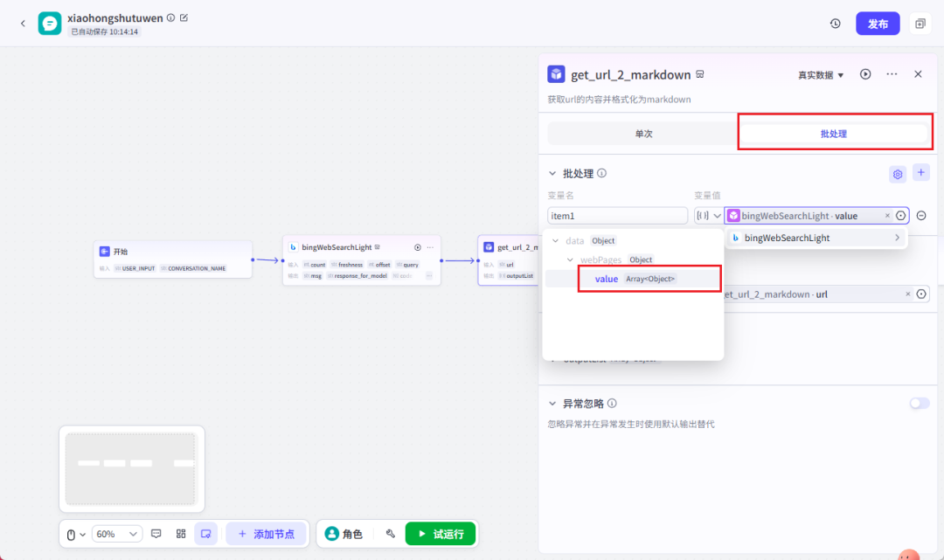The width and height of the screenshot is (944, 560).
Task: Open the 真实数据 dropdown
Action: pos(821,74)
